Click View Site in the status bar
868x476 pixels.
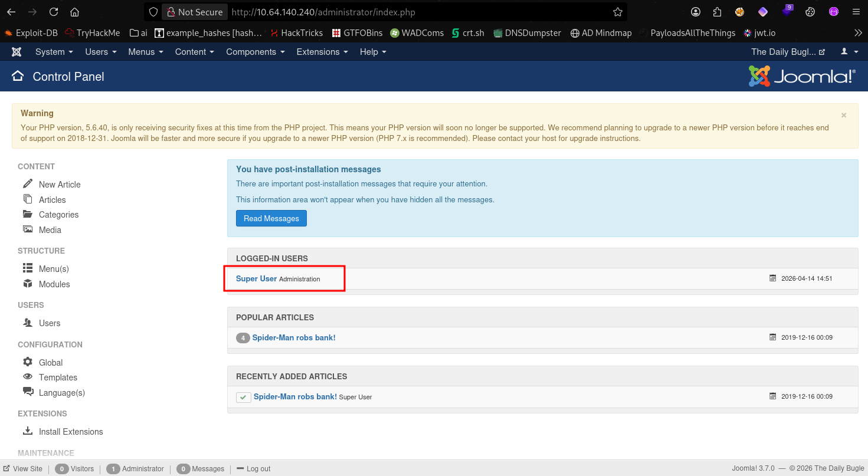pyautogui.click(x=23, y=468)
